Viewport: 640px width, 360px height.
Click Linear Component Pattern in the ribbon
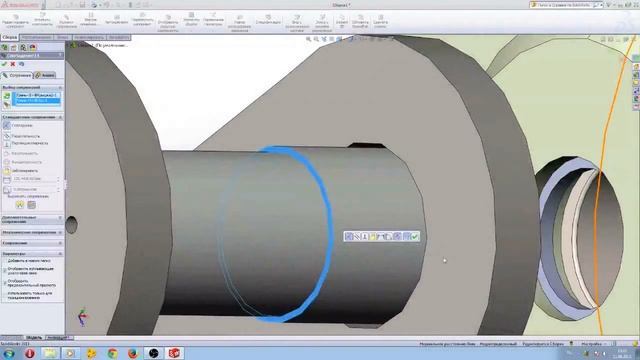90,21
